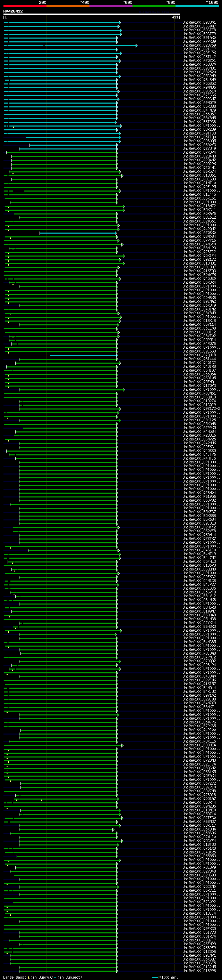This screenshot has height=980, width=222.
Task: Select hit UniRef100_Q7XBP4
Action: click(199, 153)
